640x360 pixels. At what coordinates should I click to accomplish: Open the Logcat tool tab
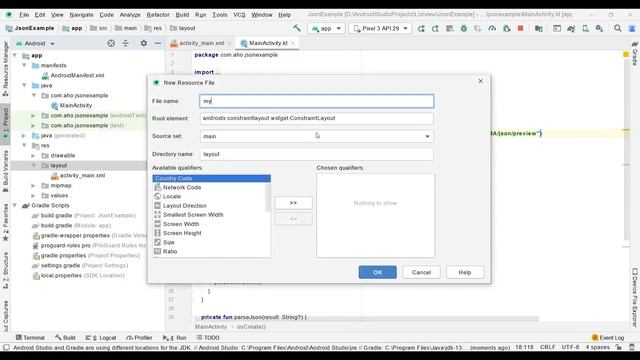pos(101,338)
